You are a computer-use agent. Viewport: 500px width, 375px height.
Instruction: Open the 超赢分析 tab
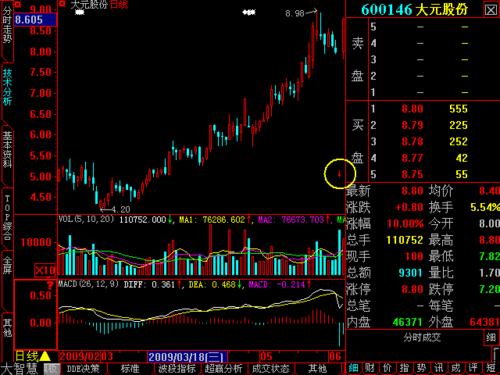pyautogui.click(x=224, y=369)
